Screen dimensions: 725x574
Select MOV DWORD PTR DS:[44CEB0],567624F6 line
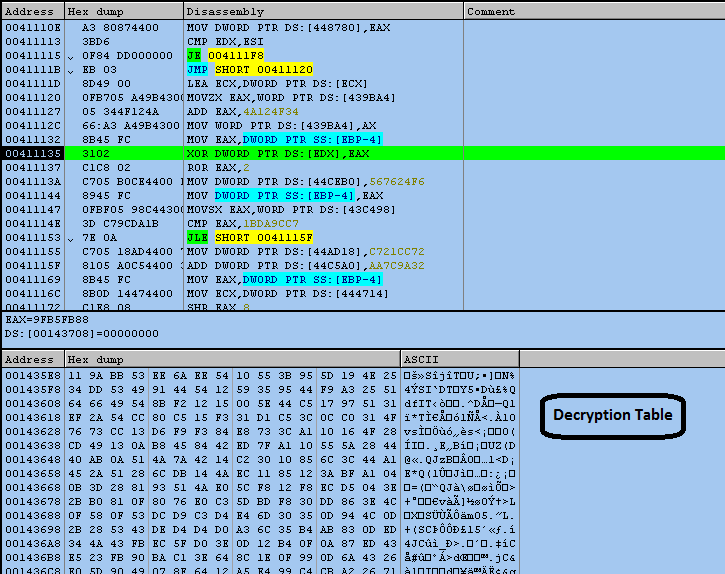coord(306,182)
